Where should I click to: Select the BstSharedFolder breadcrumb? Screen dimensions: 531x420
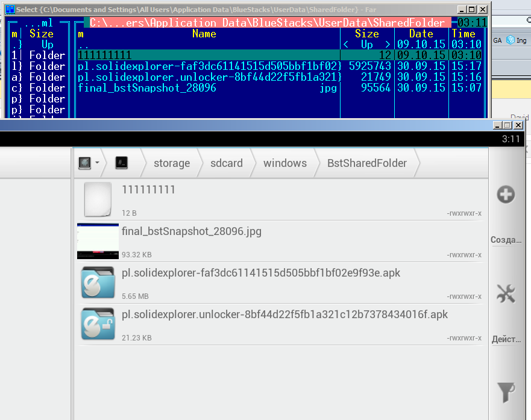pos(366,163)
